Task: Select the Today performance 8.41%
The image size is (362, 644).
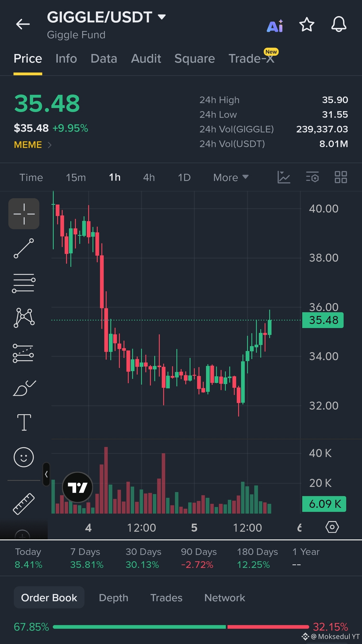Action: point(28,558)
